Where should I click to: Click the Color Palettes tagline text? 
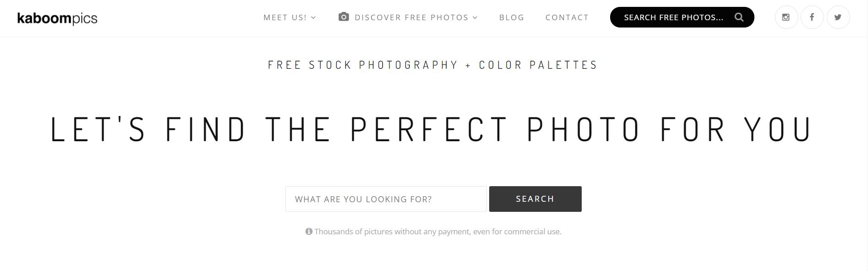point(538,65)
